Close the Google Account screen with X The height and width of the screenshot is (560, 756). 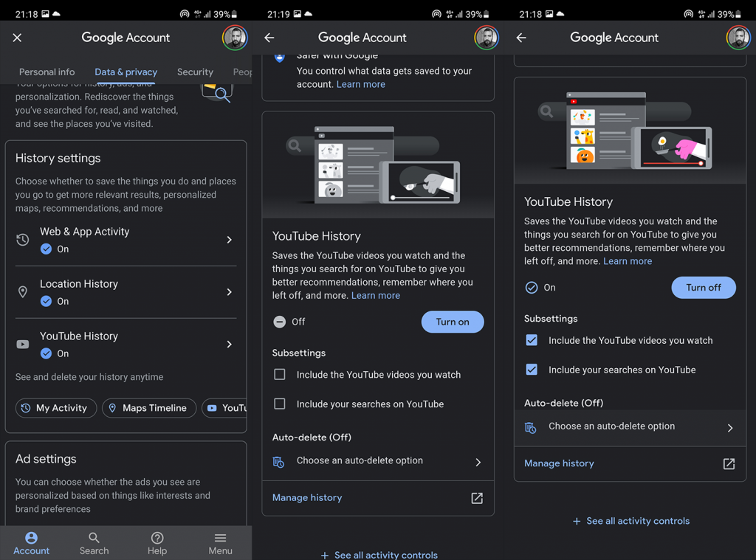click(x=18, y=38)
